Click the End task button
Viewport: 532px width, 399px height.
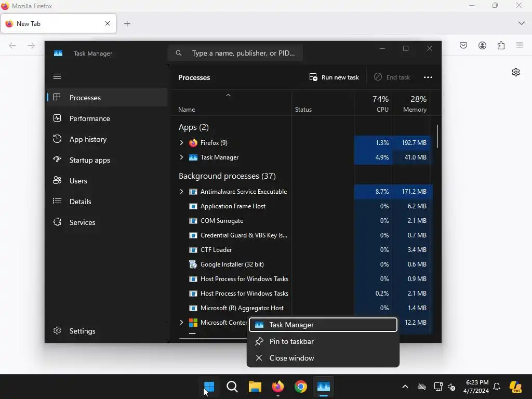392,77
